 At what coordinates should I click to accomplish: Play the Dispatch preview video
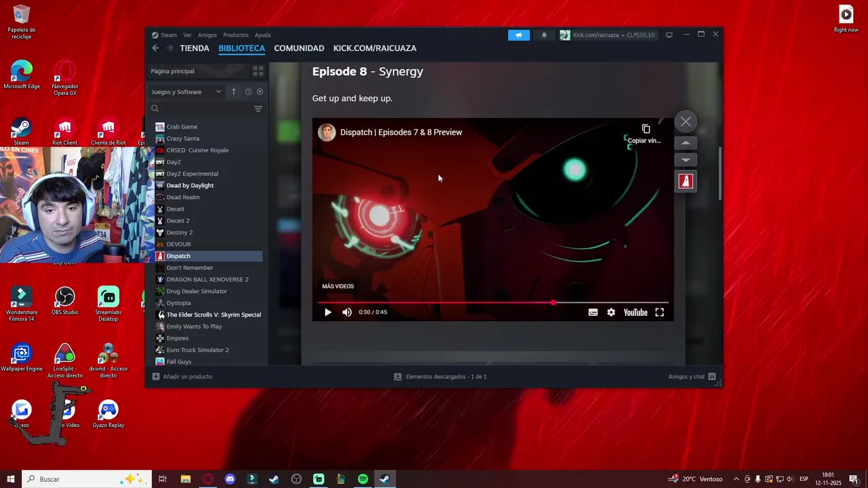pyautogui.click(x=328, y=312)
